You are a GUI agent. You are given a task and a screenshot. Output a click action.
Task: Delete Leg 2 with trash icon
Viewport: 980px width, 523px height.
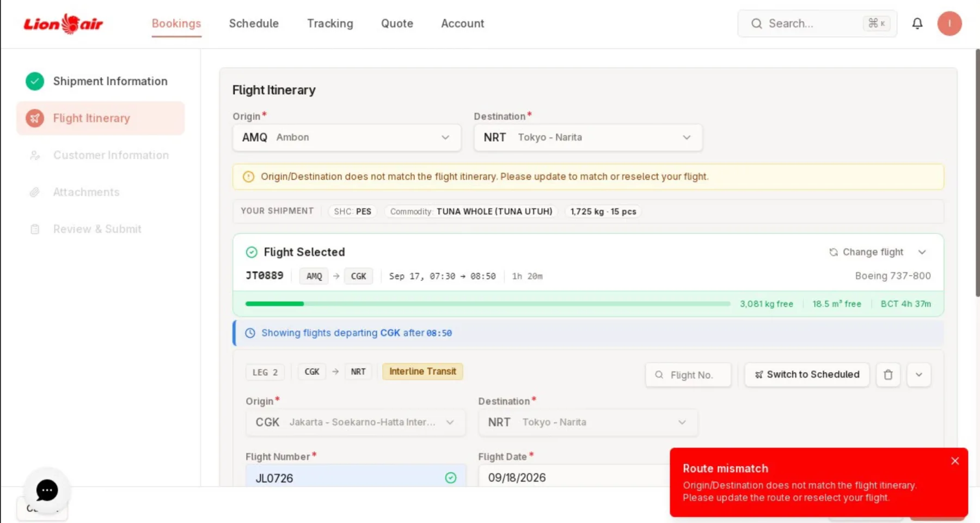tap(888, 375)
